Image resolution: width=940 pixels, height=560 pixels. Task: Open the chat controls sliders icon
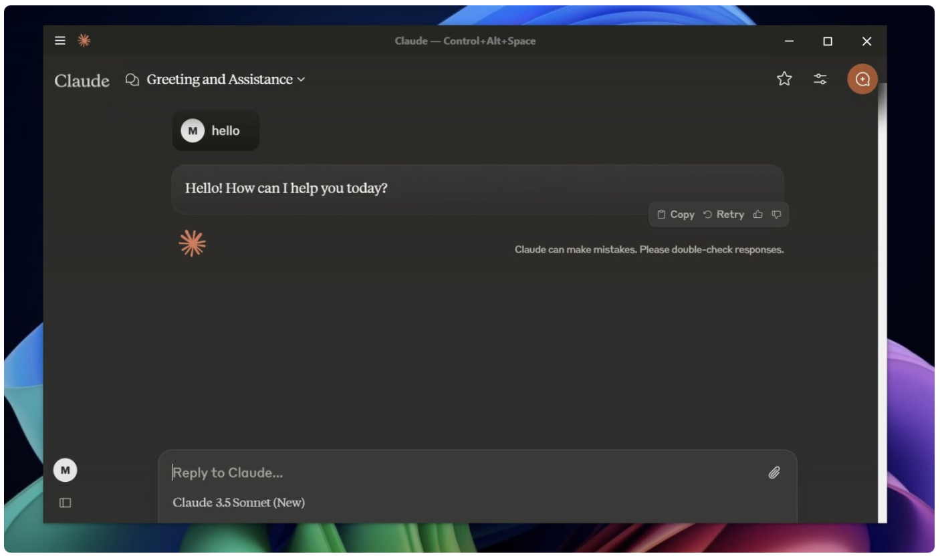820,80
